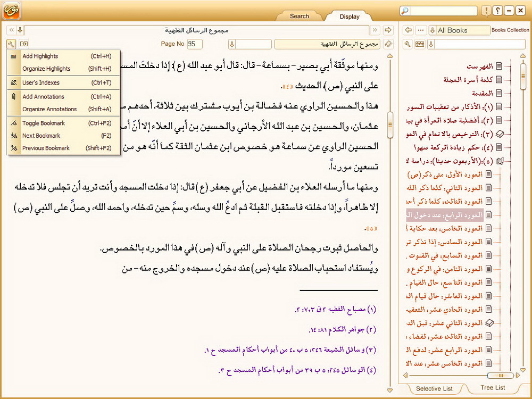Open the exclamation mark info button
The width and height of the screenshot is (532, 399).
tap(486, 11)
